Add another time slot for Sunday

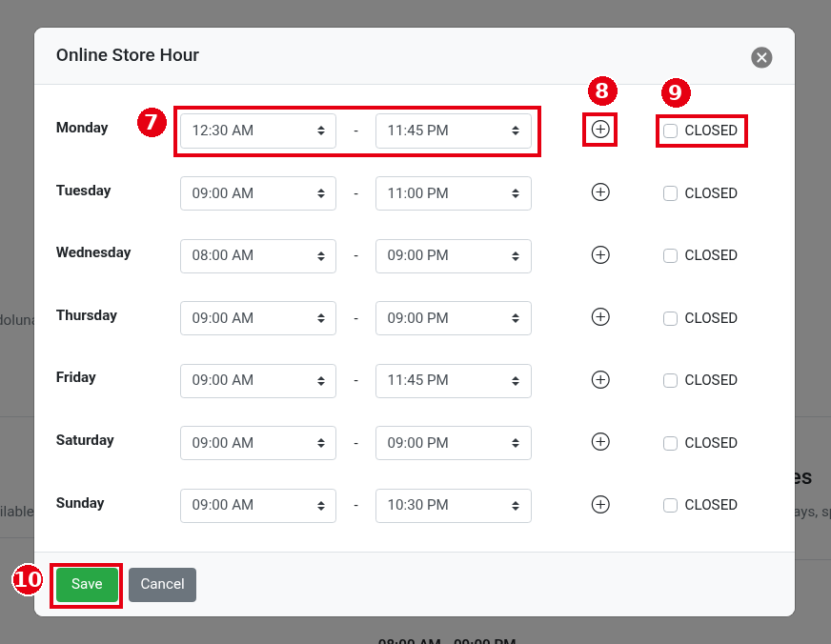[x=600, y=504]
